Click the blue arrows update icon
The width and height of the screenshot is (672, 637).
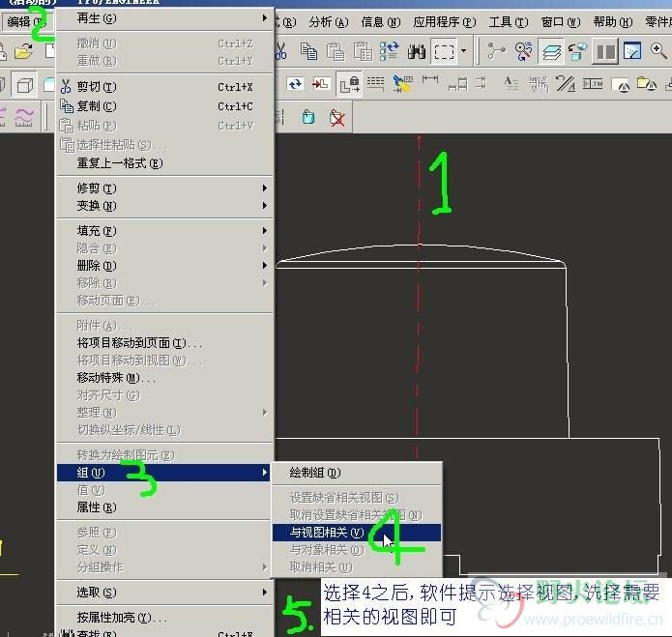pyautogui.click(x=295, y=84)
